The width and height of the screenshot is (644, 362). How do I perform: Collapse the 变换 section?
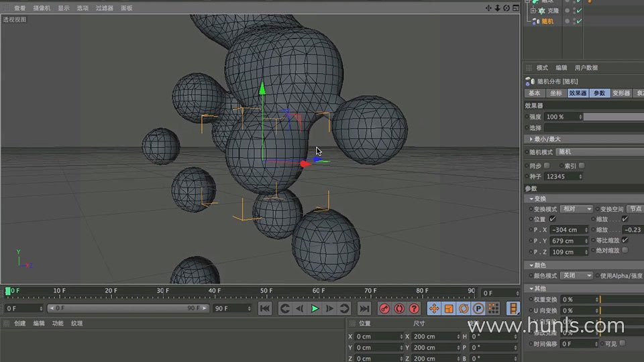pos(531,198)
